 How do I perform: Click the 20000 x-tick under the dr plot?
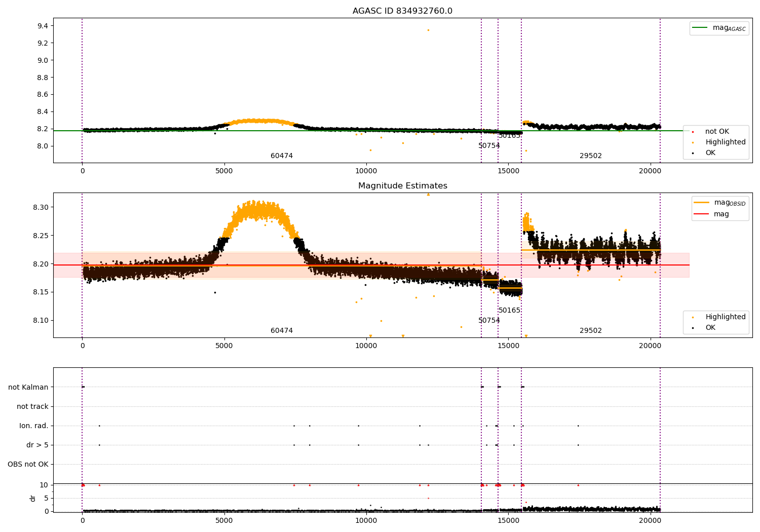(x=650, y=520)
